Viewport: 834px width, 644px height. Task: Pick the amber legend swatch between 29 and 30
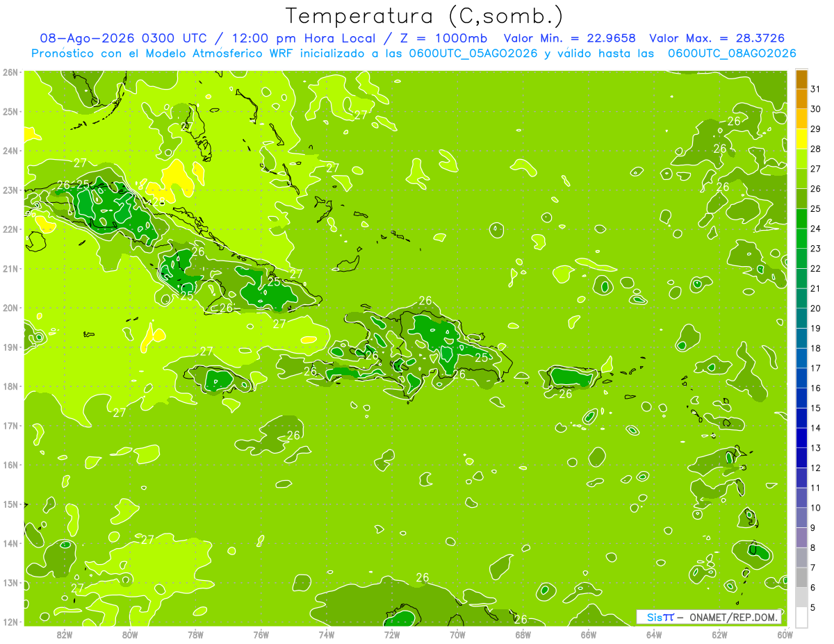(x=801, y=119)
